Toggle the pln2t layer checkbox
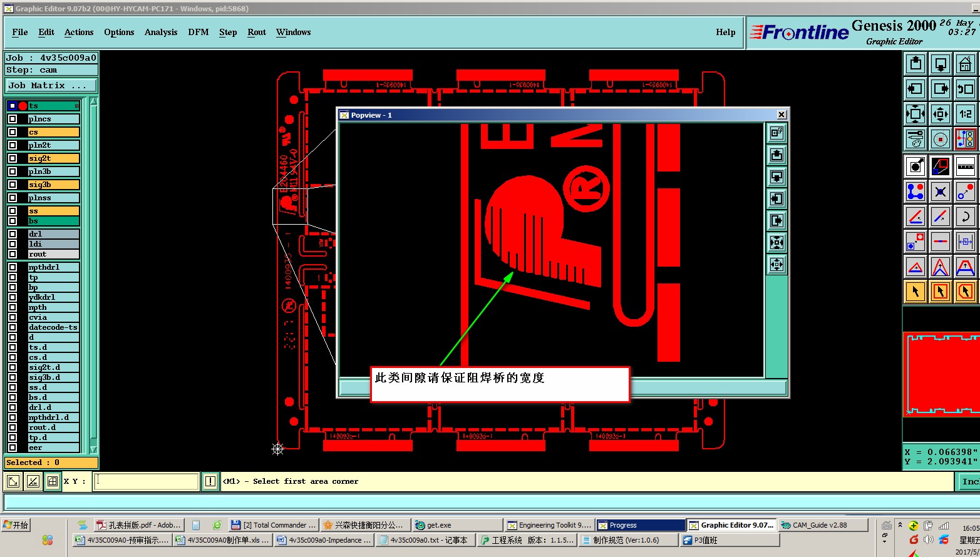This screenshot has height=557, width=980. [13, 145]
